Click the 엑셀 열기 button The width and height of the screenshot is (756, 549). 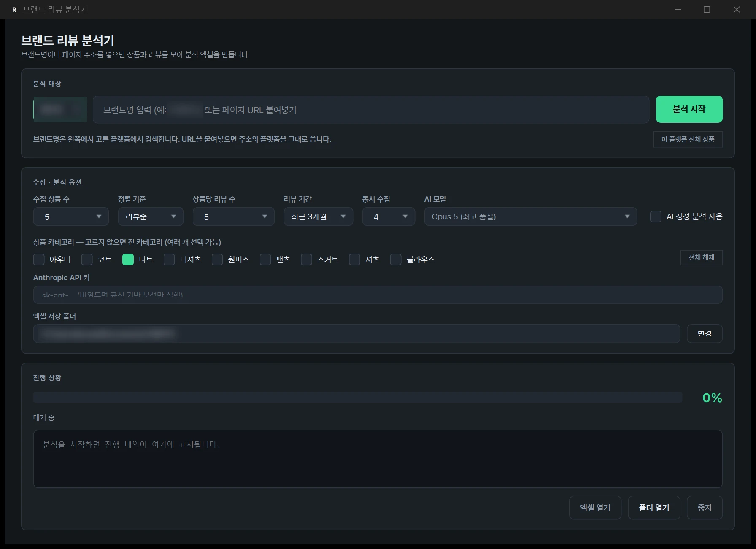pos(595,508)
